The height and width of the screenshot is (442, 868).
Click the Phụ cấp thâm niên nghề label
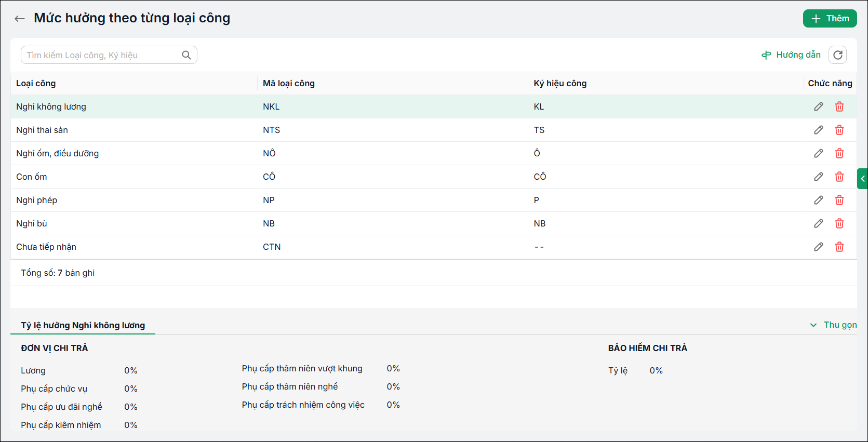point(290,386)
